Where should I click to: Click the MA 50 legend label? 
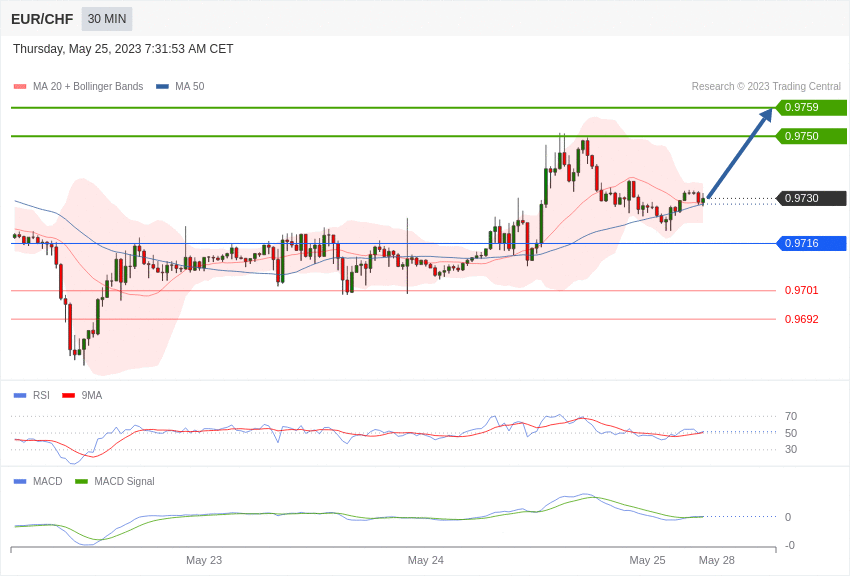[190, 87]
